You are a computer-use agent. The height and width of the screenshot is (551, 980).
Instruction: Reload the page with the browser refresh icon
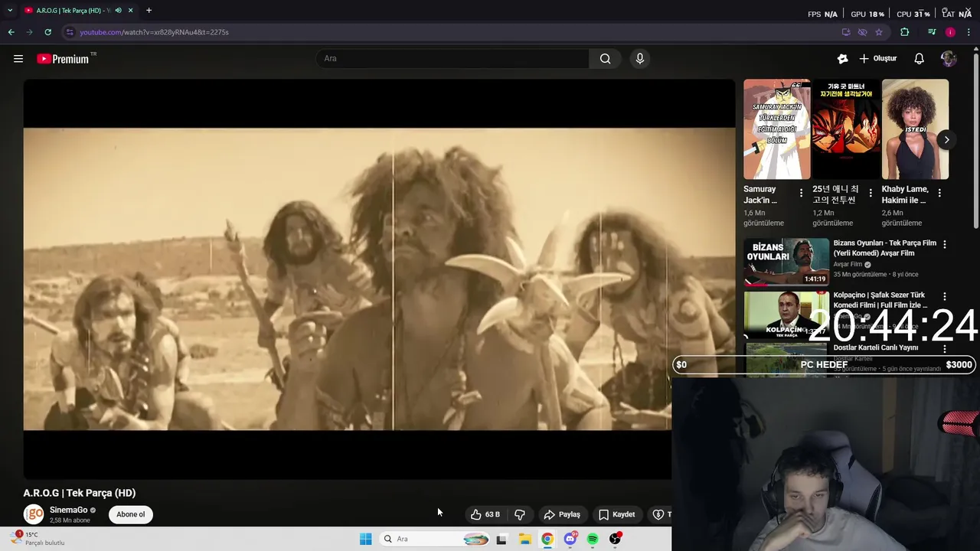pyautogui.click(x=47, y=32)
